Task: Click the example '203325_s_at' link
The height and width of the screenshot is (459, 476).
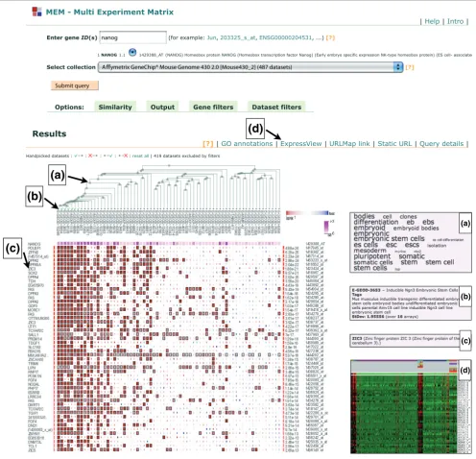Action: 238,37
